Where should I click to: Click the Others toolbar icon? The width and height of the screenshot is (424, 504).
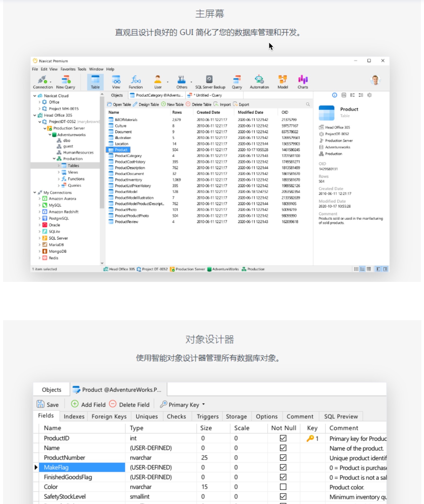pyautogui.click(x=182, y=82)
